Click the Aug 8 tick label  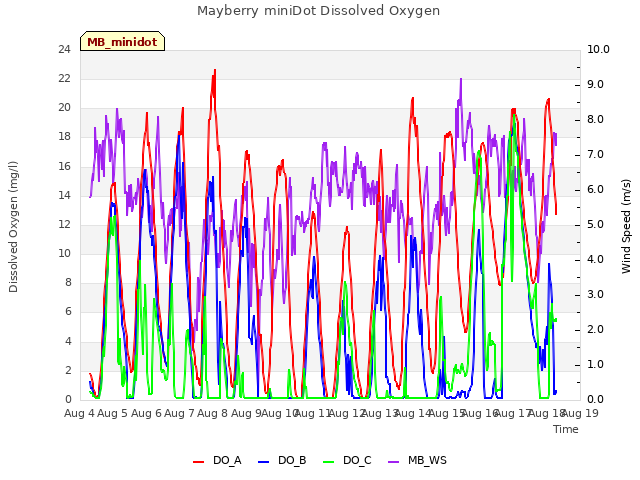[x=212, y=413]
